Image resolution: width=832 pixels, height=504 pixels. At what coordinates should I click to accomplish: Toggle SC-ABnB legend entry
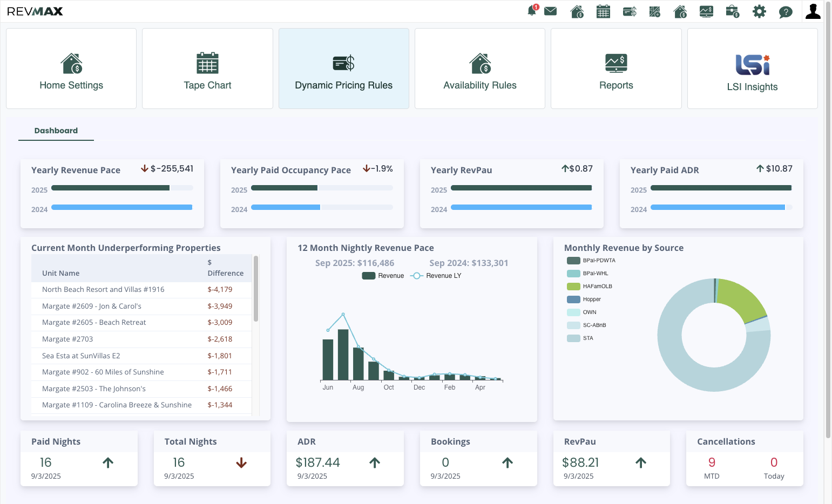(x=586, y=325)
